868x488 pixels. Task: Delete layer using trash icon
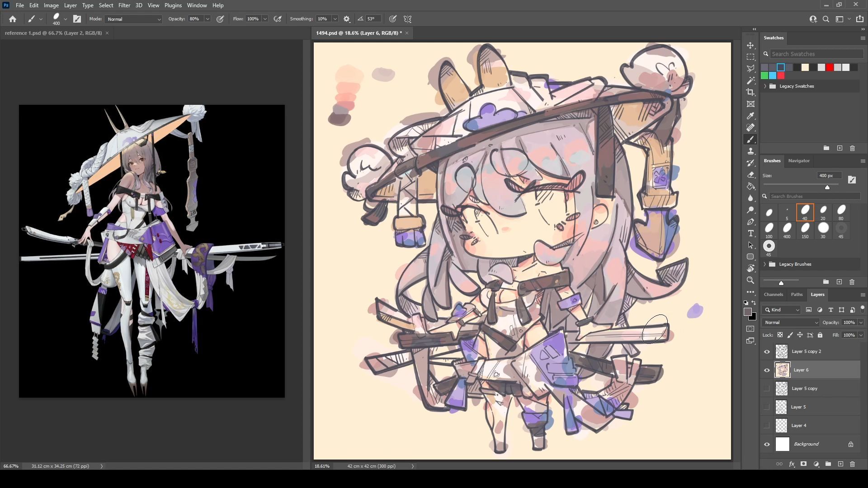click(x=852, y=464)
